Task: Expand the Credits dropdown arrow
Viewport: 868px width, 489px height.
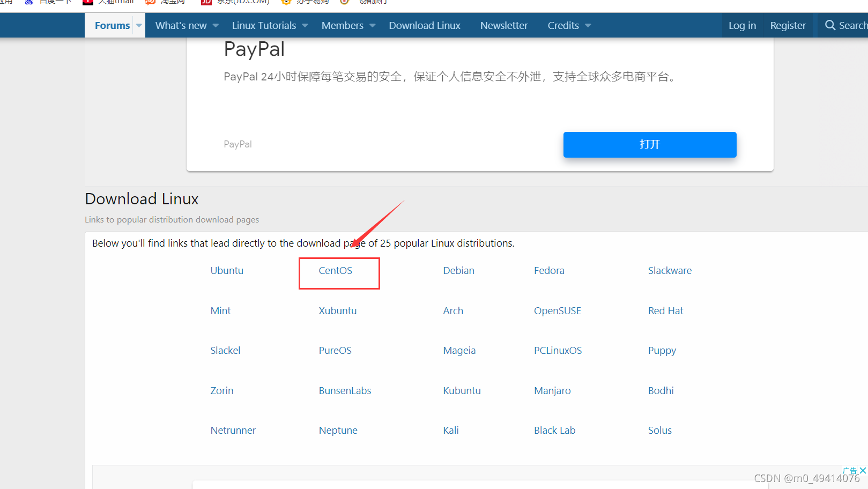Action: (x=588, y=25)
